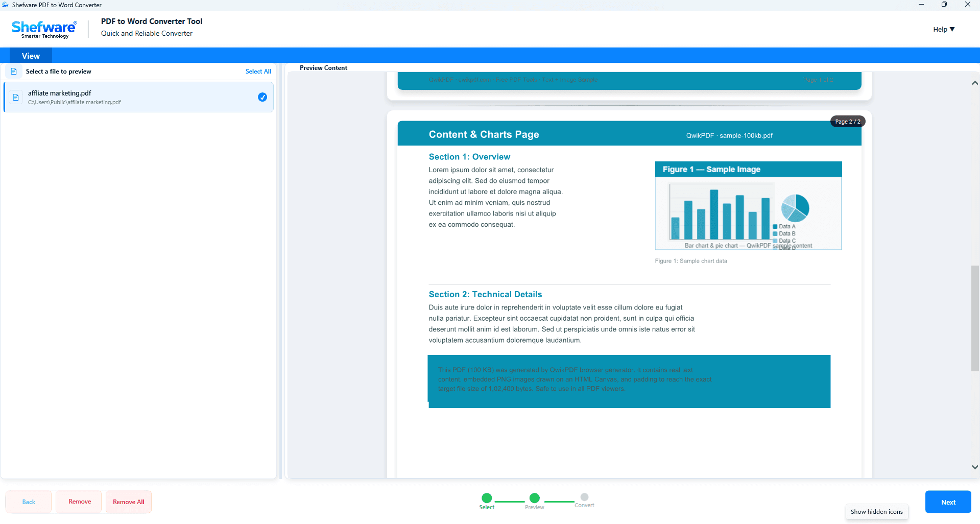Click the preview vertical scrollbar thumb
The image size is (980, 524).
click(x=975, y=318)
